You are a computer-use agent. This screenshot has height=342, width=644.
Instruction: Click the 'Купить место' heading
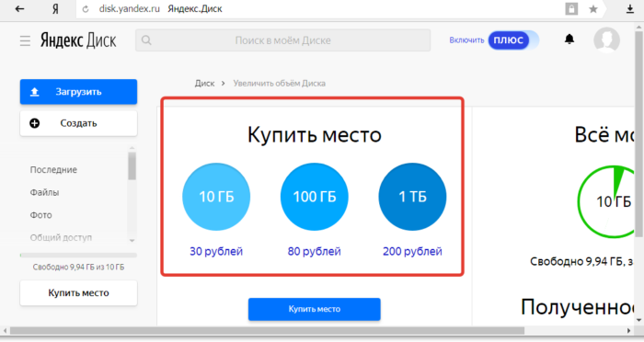[315, 134]
